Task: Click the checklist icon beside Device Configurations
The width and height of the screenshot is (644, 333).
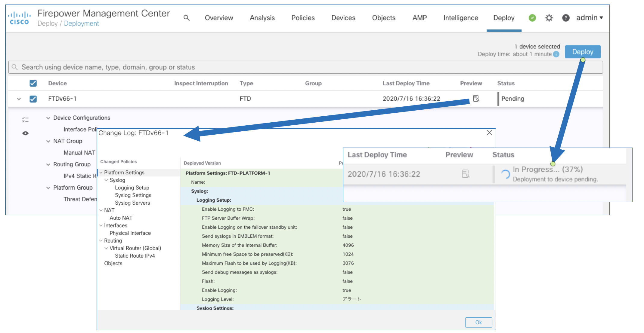Action: [x=25, y=120]
